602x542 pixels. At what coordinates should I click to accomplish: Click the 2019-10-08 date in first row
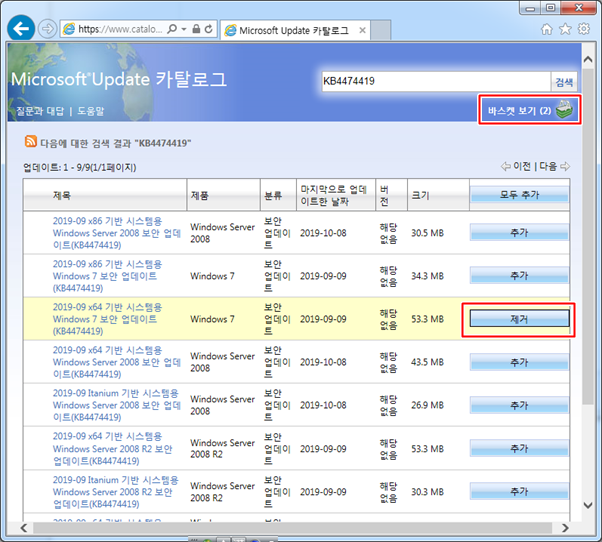tap(323, 233)
